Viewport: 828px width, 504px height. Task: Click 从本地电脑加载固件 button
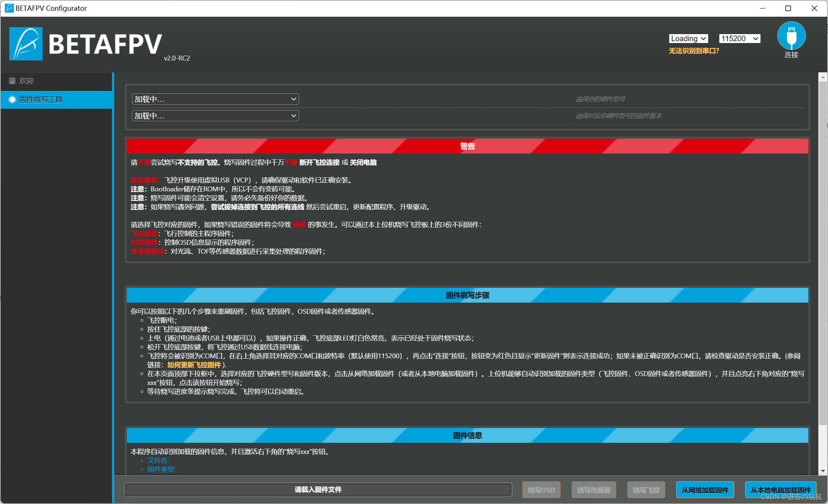[781, 490]
